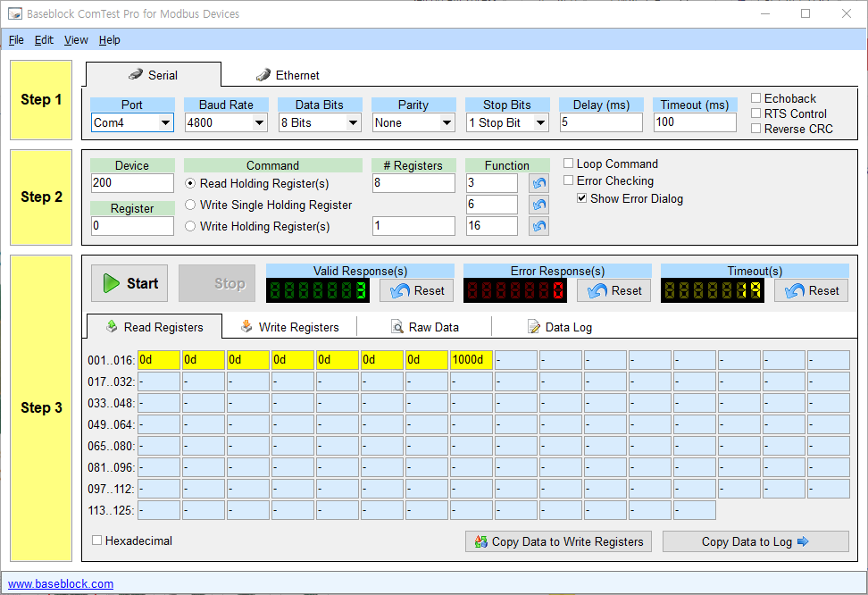
Task: Click the register cell showing 1000d
Action: pos(472,360)
